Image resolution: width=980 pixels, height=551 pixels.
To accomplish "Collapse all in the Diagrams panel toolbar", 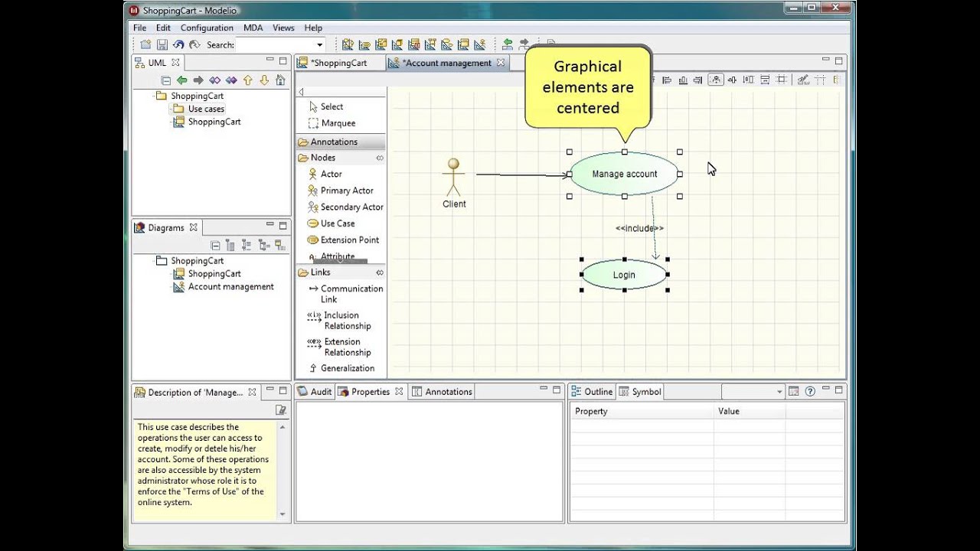I will click(215, 246).
